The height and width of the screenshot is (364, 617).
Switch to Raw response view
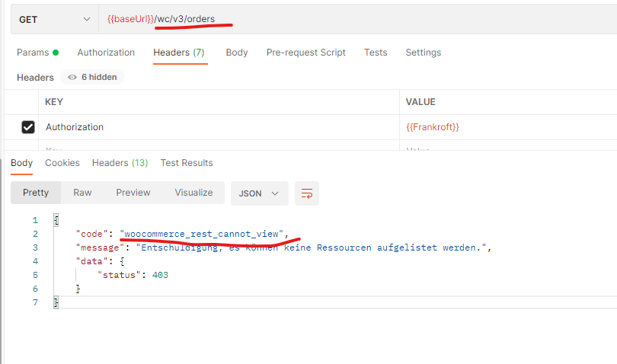point(82,193)
